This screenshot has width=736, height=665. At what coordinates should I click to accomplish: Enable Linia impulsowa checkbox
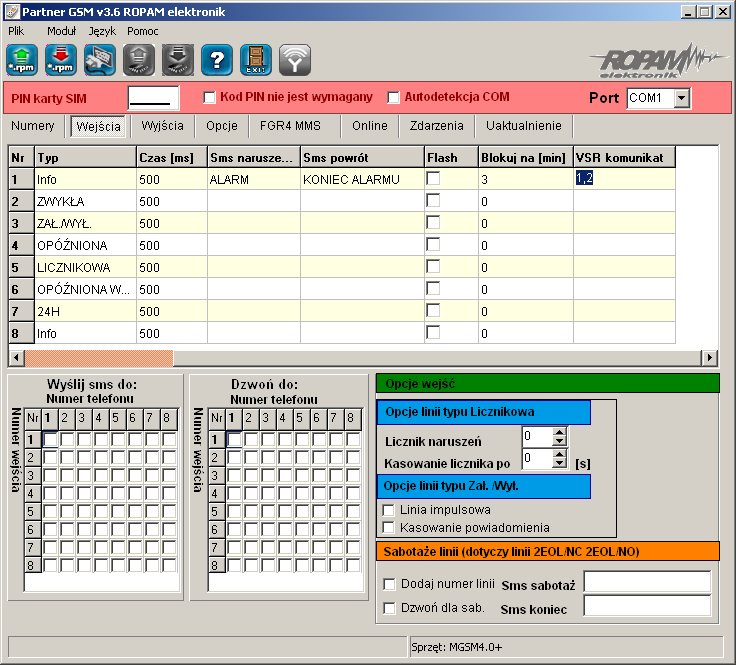coord(389,510)
